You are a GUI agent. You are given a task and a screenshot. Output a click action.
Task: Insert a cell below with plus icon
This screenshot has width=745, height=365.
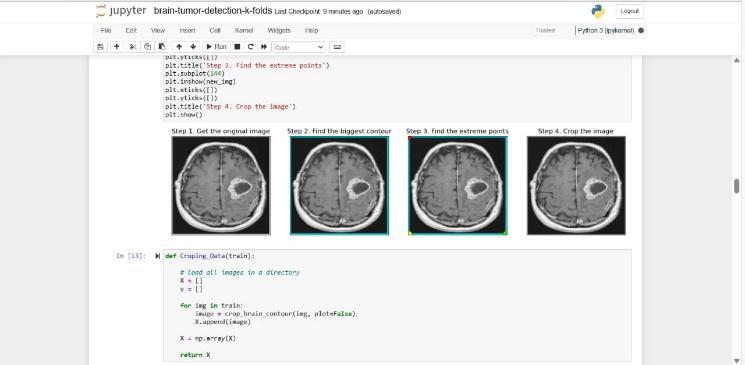(x=116, y=47)
